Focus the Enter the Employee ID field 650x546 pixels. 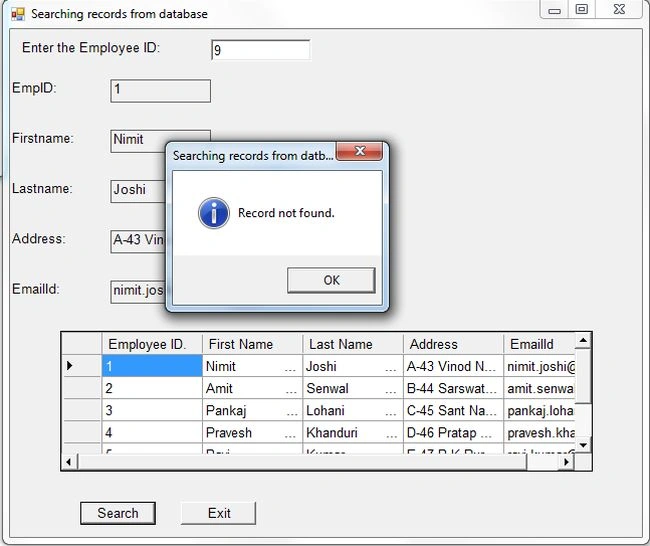pos(260,50)
